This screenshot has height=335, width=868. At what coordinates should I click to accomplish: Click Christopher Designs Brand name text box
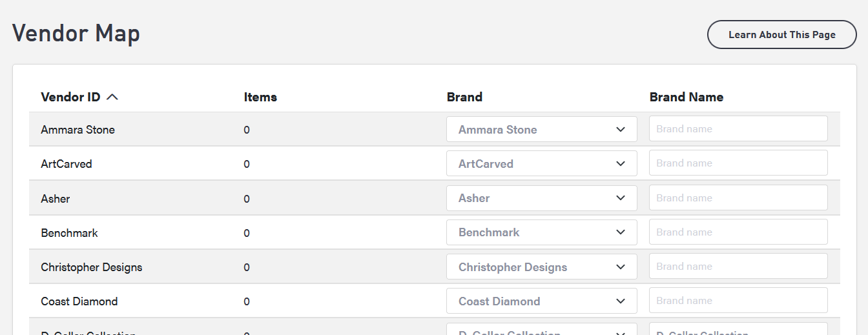click(x=738, y=267)
